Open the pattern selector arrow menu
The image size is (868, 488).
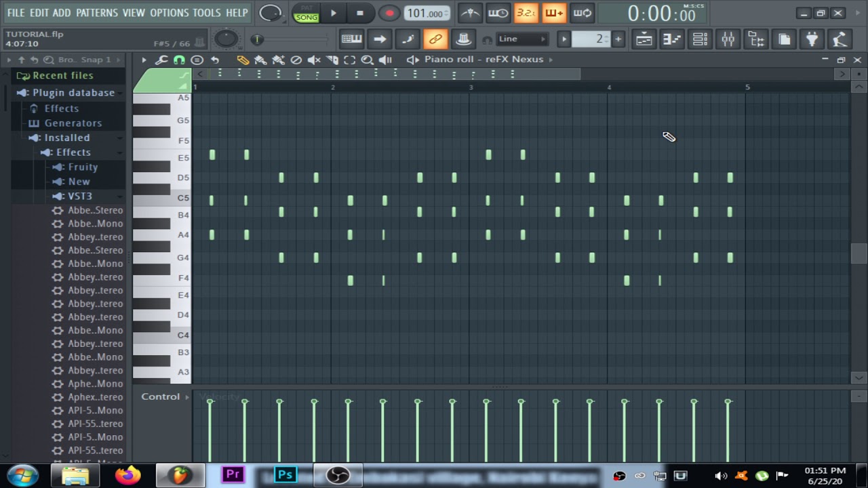[564, 39]
